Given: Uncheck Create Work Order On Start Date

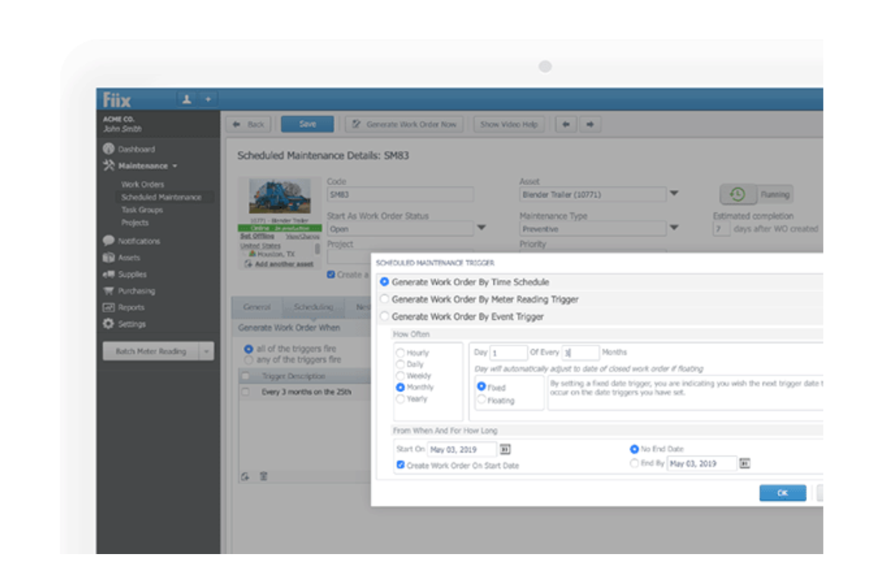Looking at the screenshot, I should pos(399,464).
